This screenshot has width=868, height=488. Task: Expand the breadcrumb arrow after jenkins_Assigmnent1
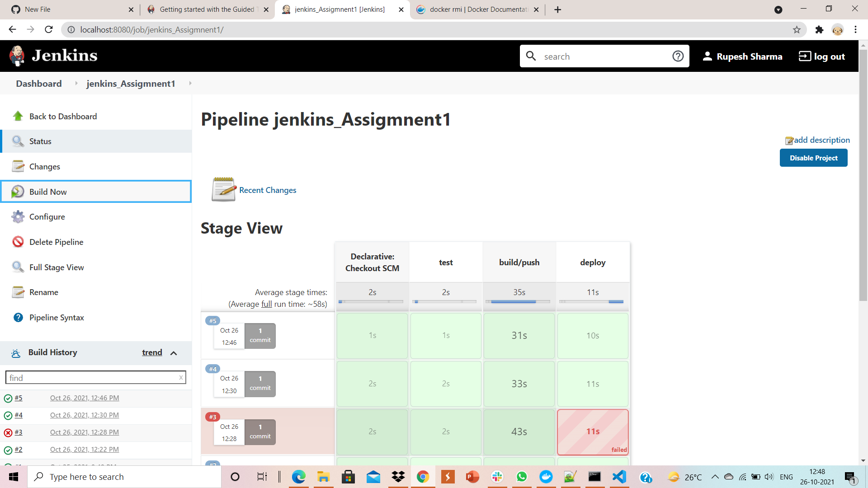click(190, 84)
